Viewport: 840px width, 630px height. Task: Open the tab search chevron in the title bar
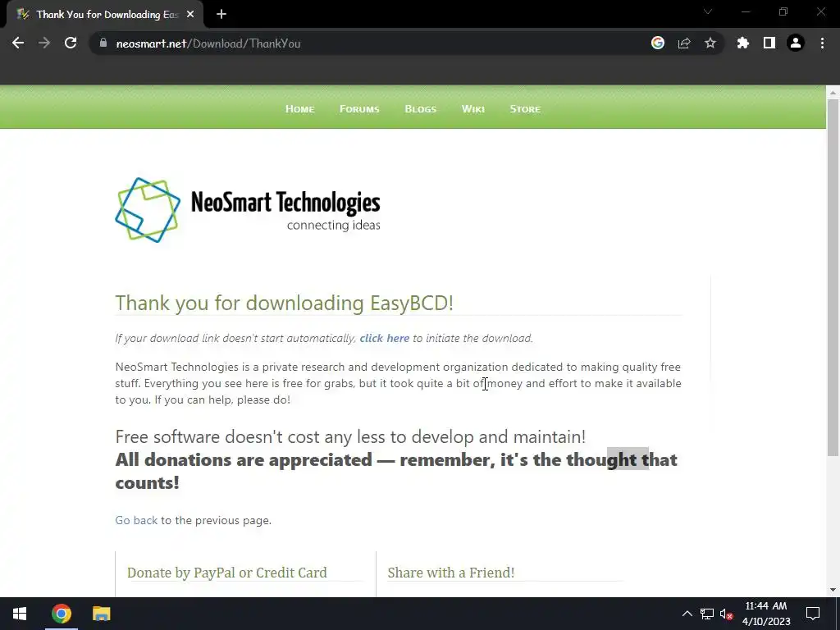(708, 11)
